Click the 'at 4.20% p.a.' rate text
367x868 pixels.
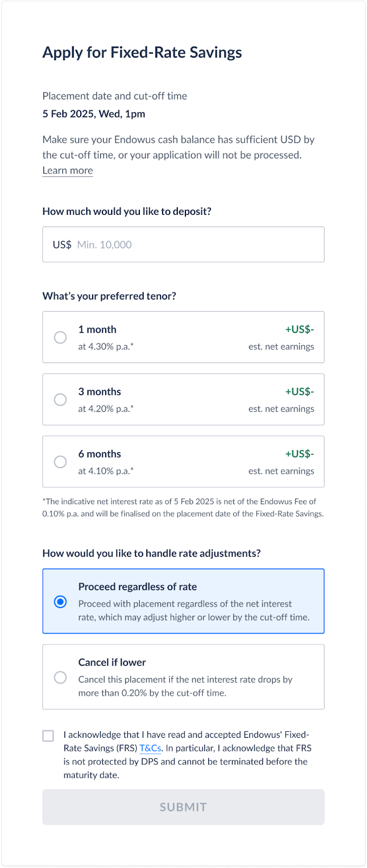(x=106, y=409)
